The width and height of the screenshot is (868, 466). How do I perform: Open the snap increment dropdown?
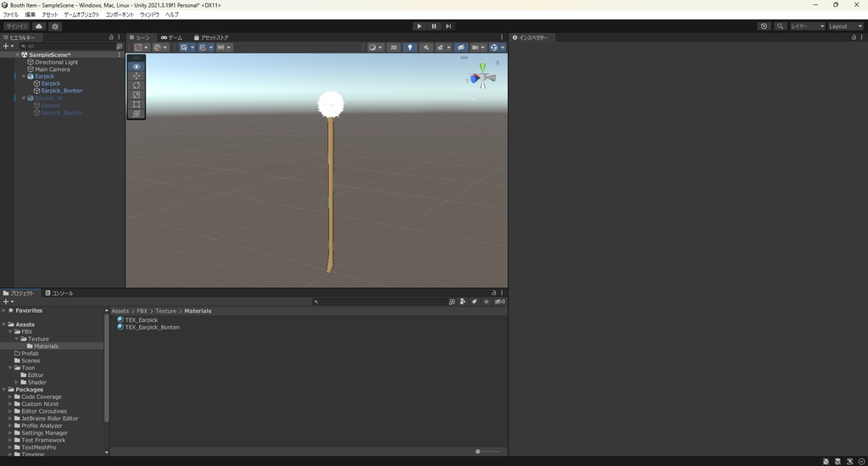click(x=224, y=47)
